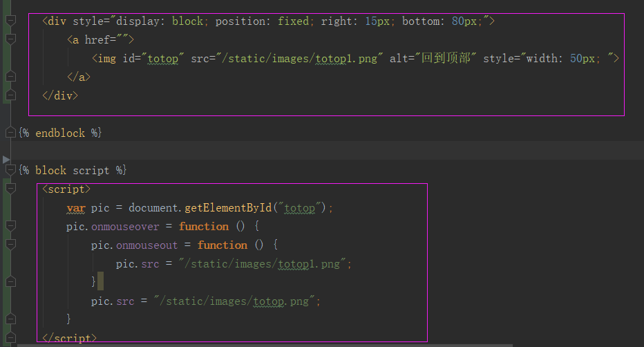Click the fold marker beside the closing </script> tag
Screen dimensions: 644x347
pyautogui.click(x=10, y=337)
